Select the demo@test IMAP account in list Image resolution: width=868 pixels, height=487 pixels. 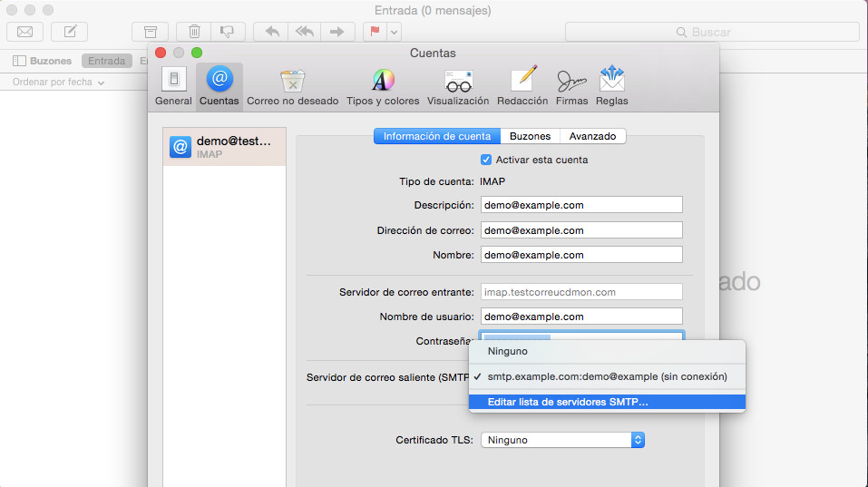[x=224, y=147]
